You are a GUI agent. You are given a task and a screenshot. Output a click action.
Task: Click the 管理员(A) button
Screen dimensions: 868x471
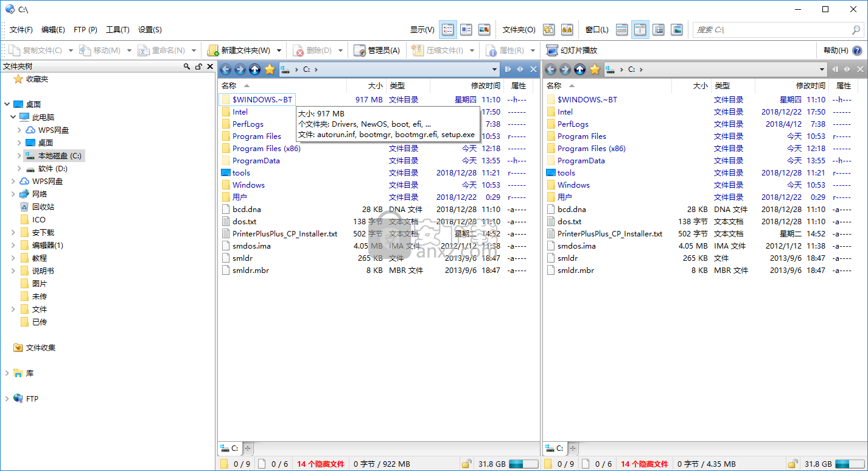click(x=377, y=51)
